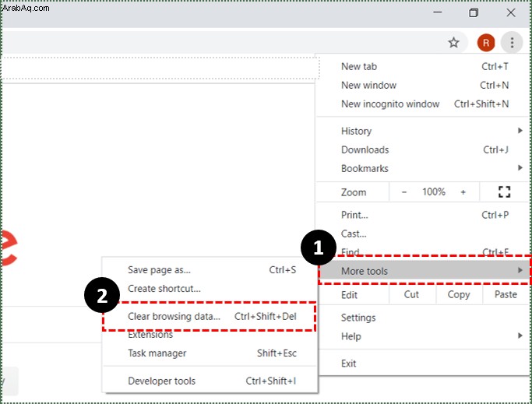Select Save page as in submenu
This screenshot has height=404, width=532.
[x=210, y=269]
